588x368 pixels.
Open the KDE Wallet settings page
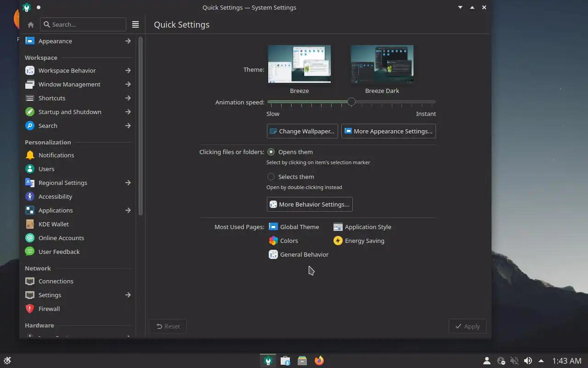[x=78, y=224]
